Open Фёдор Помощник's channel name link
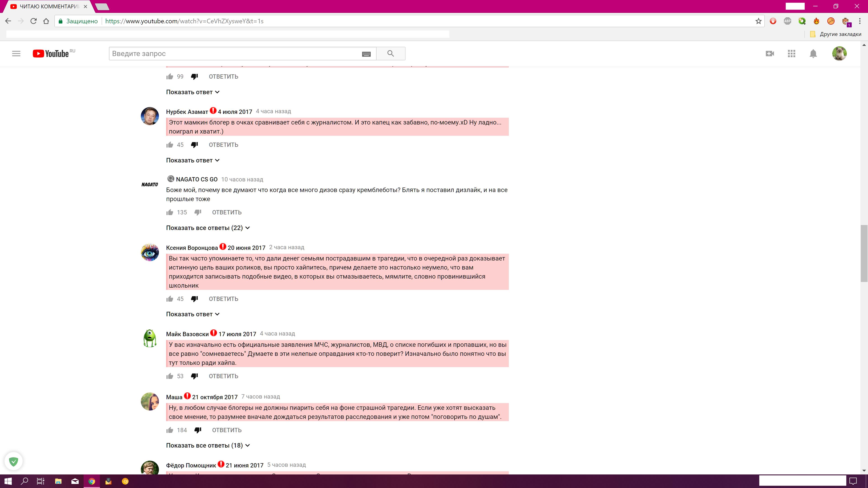The width and height of the screenshot is (868, 488). coord(191,465)
